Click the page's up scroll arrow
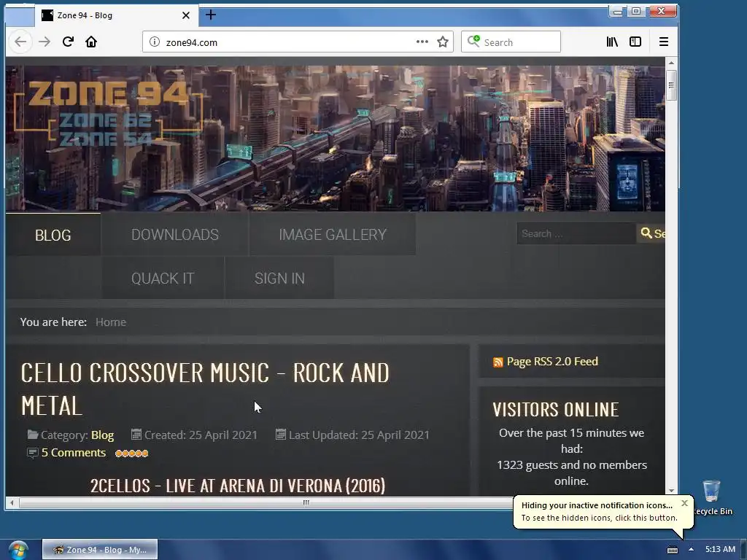747x560 pixels. point(671,63)
